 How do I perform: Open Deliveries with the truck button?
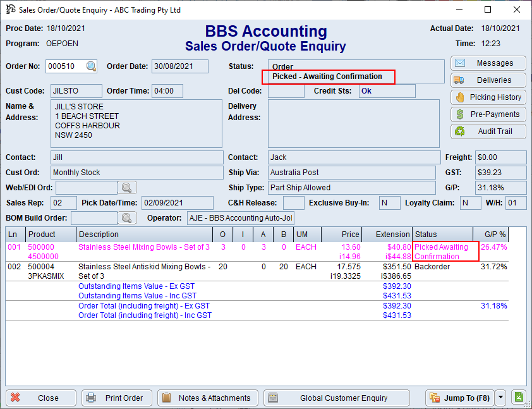(x=488, y=80)
